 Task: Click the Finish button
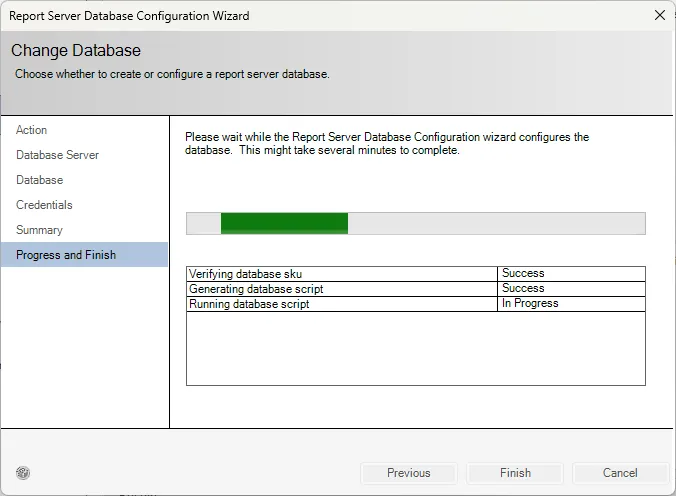tap(515, 473)
